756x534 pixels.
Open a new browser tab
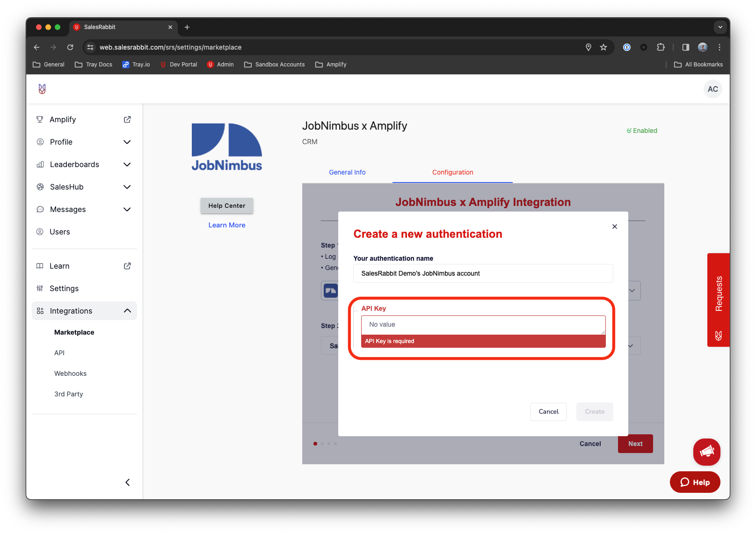187,27
